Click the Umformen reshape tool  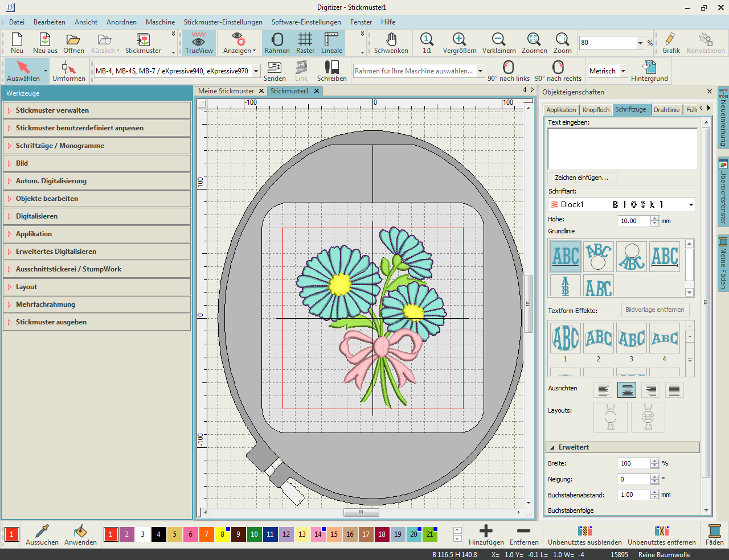(x=68, y=71)
